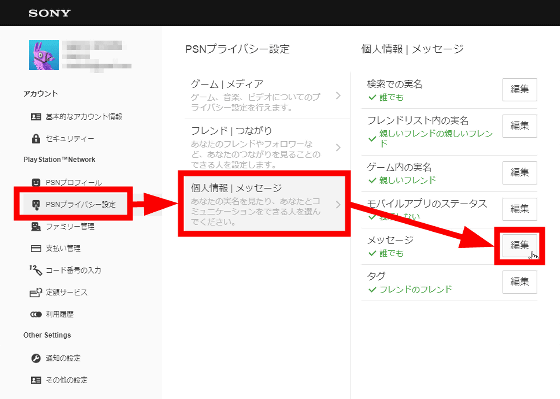
Task: Click the ファミリー管理 family icon
Action: (x=36, y=226)
